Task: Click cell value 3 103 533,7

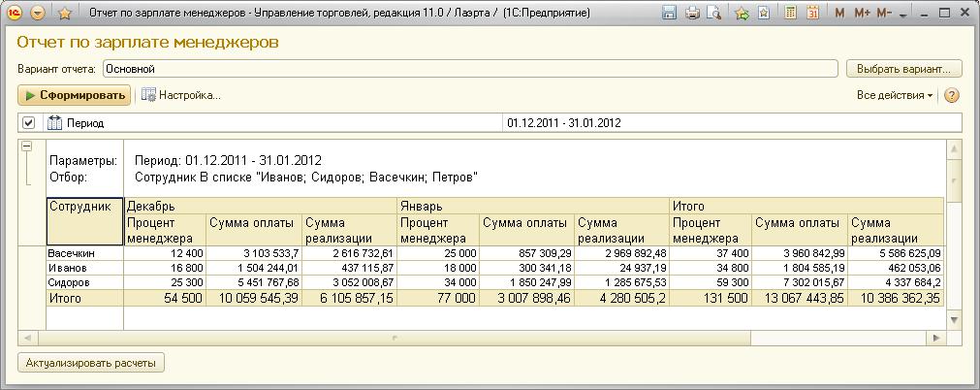Action: [254, 253]
